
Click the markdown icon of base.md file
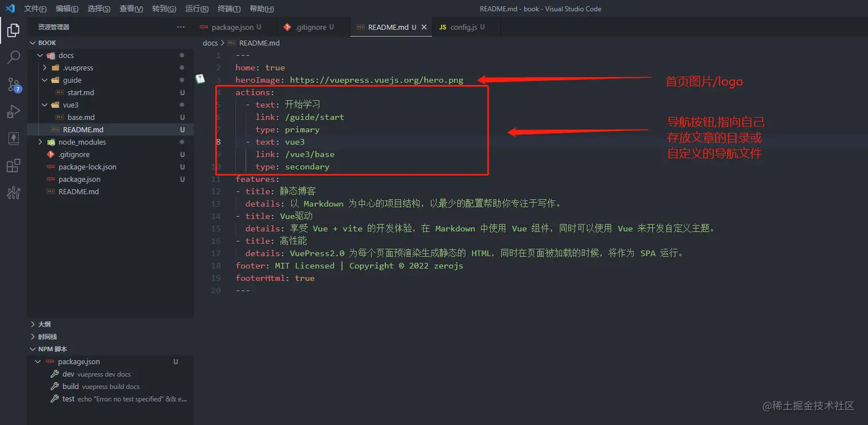pos(60,117)
